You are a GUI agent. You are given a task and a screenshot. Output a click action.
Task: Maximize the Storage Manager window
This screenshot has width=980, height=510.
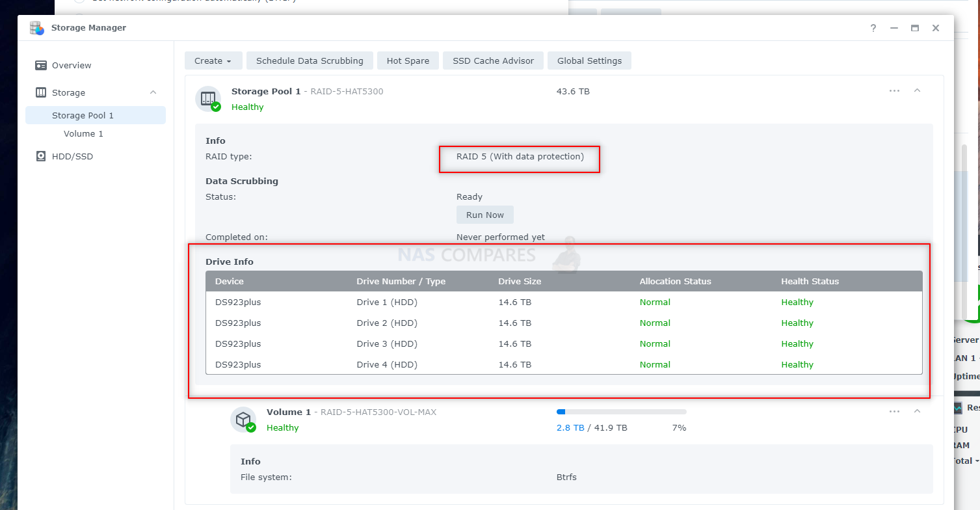(x=915, y=28)
